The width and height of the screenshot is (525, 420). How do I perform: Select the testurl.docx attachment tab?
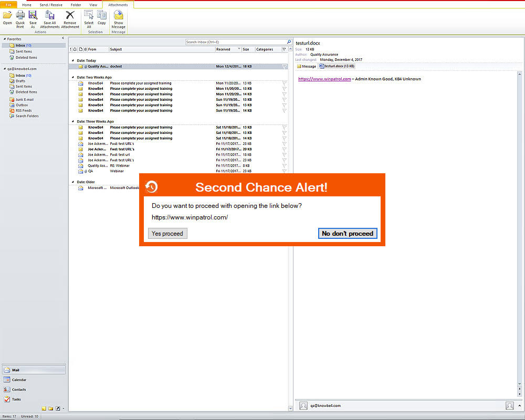coord(337,66)
